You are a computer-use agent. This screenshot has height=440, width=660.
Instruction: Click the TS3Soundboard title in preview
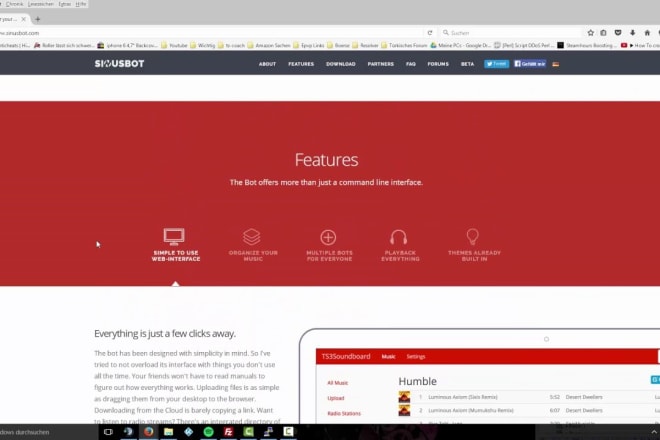346,356
